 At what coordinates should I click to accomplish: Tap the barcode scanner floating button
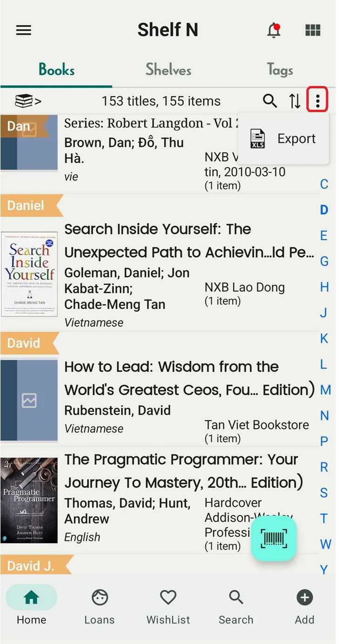tap(274, 538)
